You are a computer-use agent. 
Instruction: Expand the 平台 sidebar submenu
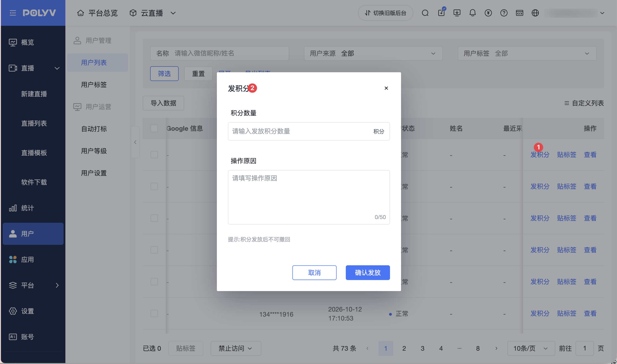click(x=33, y=285)
